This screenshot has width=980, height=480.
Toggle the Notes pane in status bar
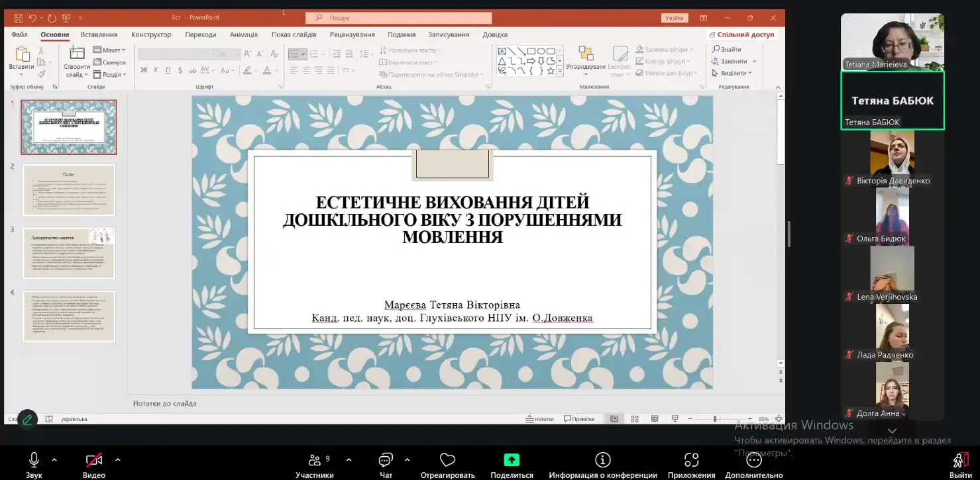click(539, 419)
